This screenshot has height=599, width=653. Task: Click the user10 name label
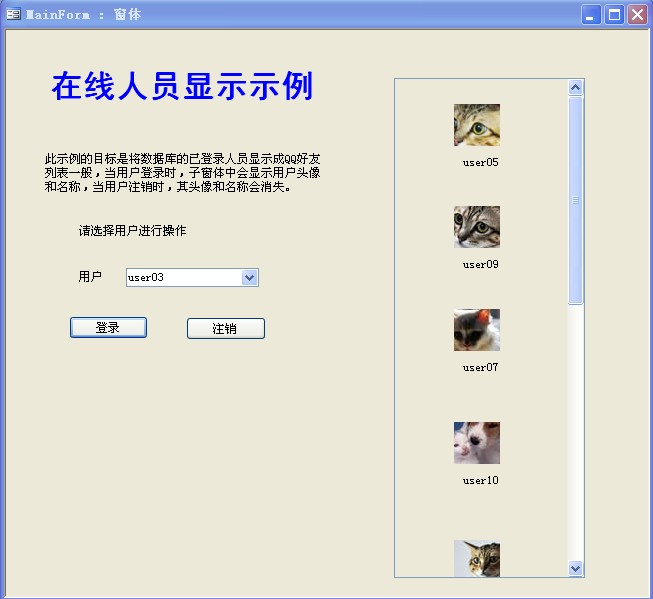481,480
